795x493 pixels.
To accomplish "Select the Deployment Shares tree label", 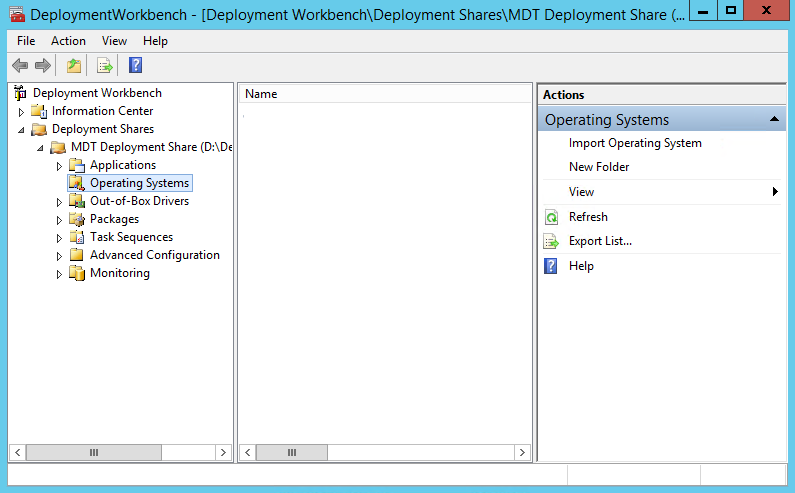I will click(x=103, y=129).
